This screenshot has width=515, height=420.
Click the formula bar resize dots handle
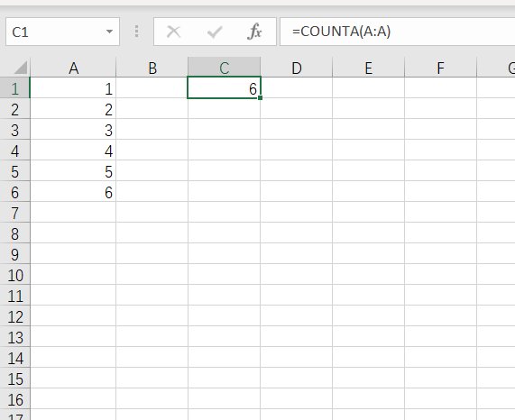tap(136, 32)
